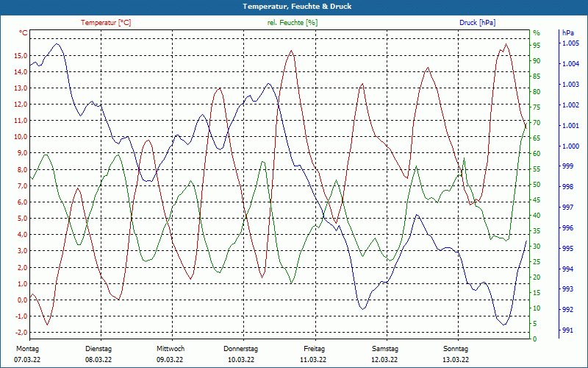Click the '1.005' tick on the pressure axis
The width and height of the screenshot is (588, 368).
coord(570,44)
